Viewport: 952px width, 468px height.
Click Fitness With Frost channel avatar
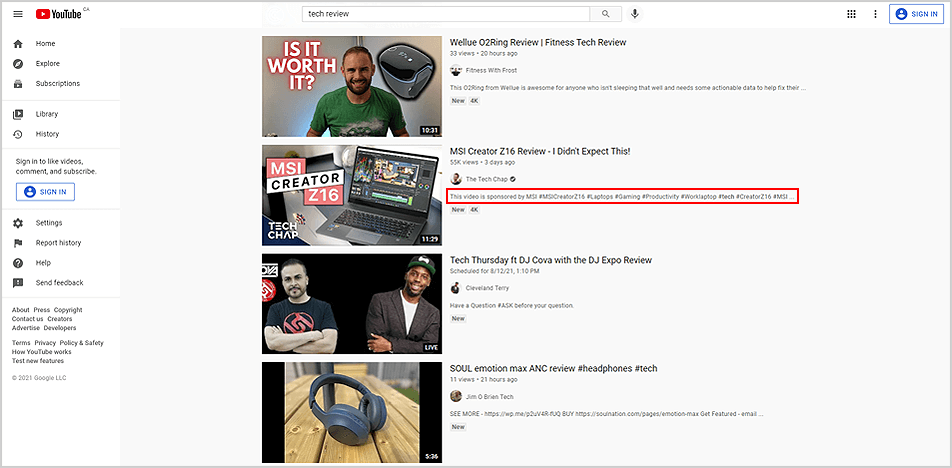(456, 70)
